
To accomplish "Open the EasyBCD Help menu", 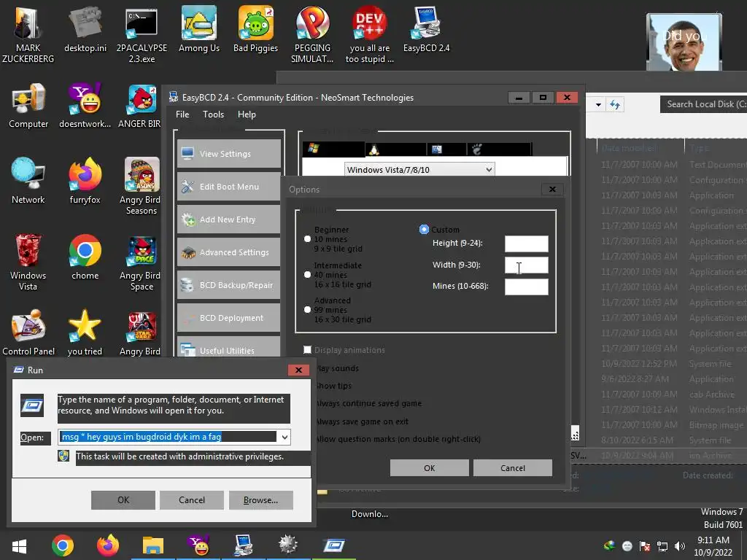I will pos(247,114).
